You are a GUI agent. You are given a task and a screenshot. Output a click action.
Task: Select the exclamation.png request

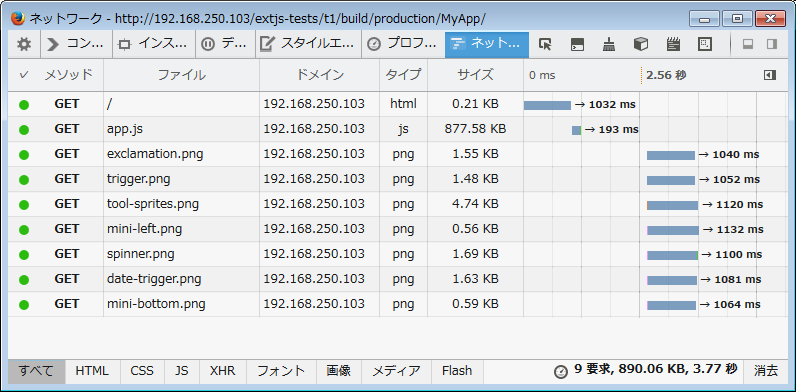[397, 154]
